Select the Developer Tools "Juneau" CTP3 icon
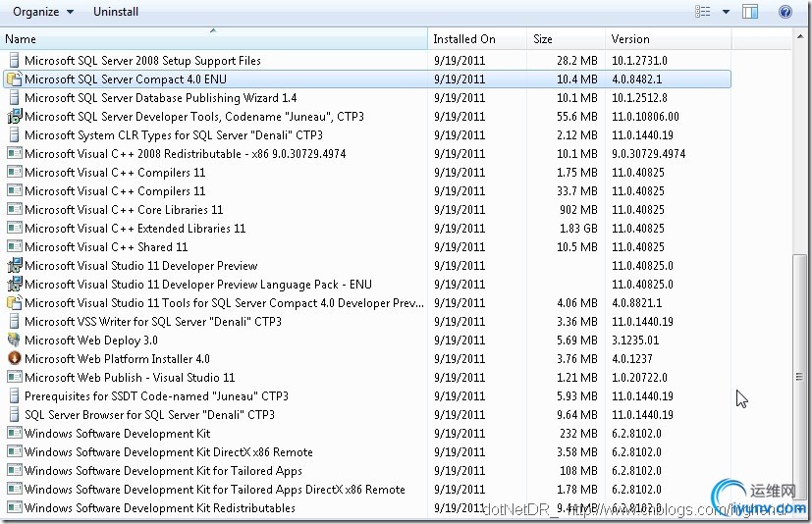This screenshot has width=812, height=524. [15, 116]
